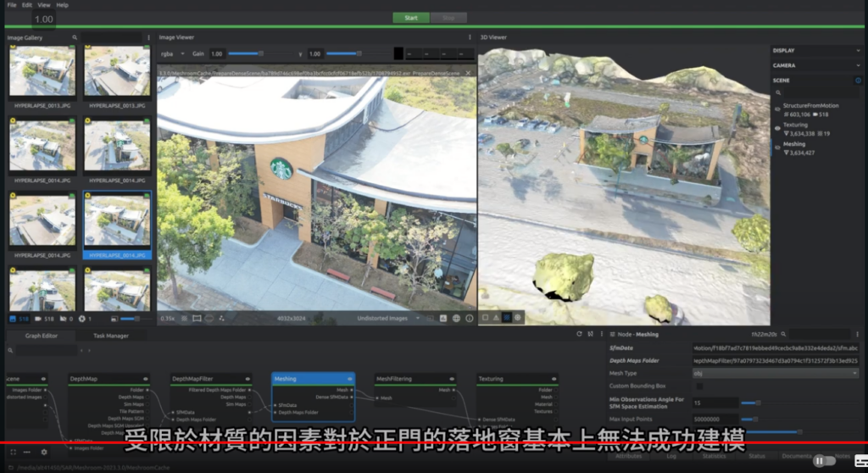
Task: Switch to the Graph Editor tab
Action: (x=41, y=336)
